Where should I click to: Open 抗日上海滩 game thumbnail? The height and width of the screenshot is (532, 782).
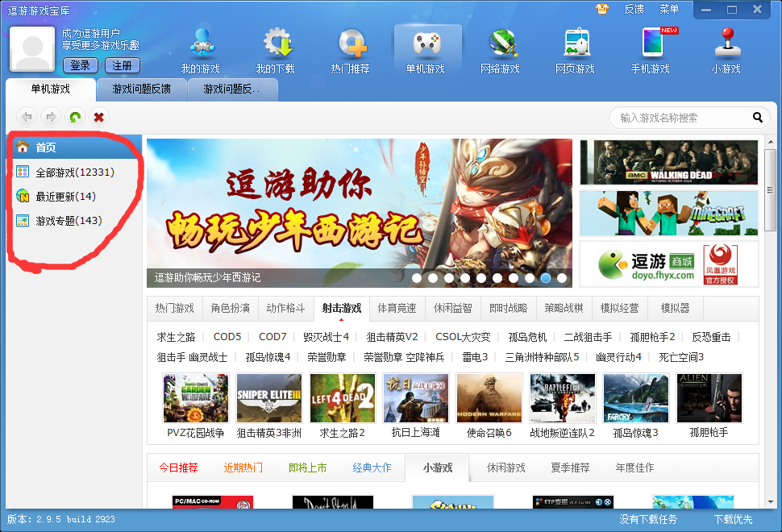click(416, 398)
